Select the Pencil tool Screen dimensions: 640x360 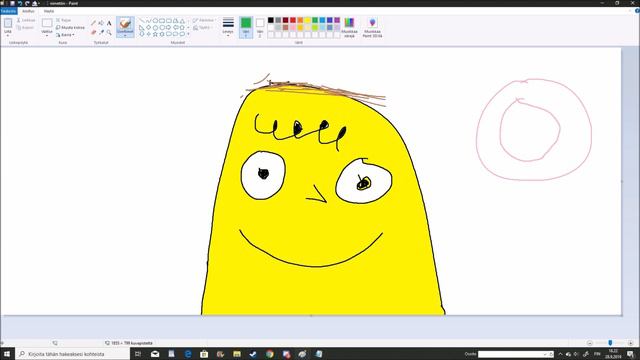pos(93,23)
